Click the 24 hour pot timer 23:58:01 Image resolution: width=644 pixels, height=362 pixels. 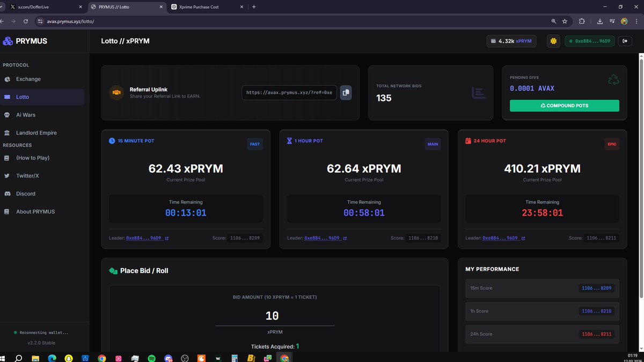(542, 213)
